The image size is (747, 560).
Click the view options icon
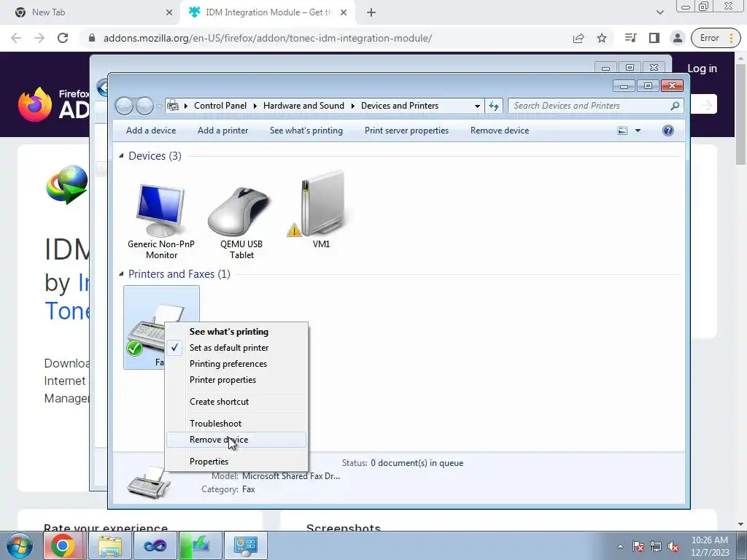pyautogui.click(x=622, y=131)
